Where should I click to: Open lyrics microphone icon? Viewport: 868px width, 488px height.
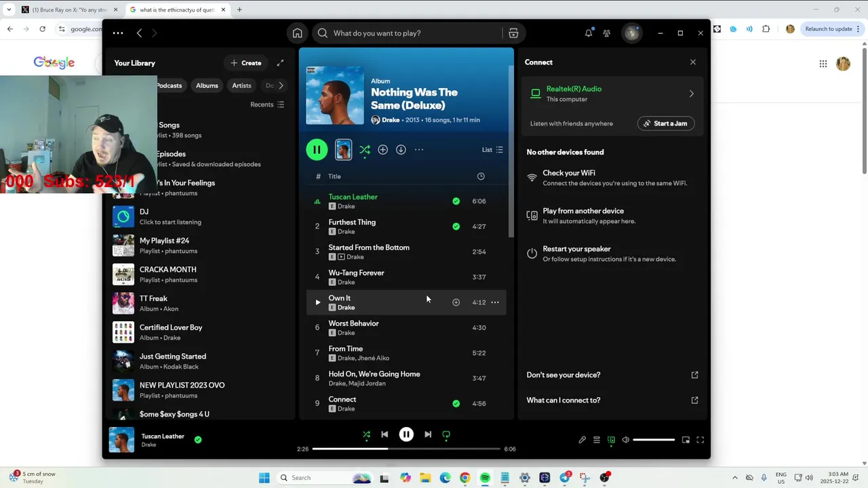pyautogui.click(x=582, y=440)
